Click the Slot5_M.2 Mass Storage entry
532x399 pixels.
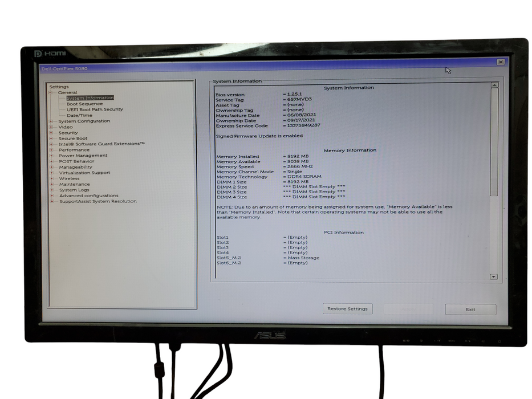[x=268, y=258]
